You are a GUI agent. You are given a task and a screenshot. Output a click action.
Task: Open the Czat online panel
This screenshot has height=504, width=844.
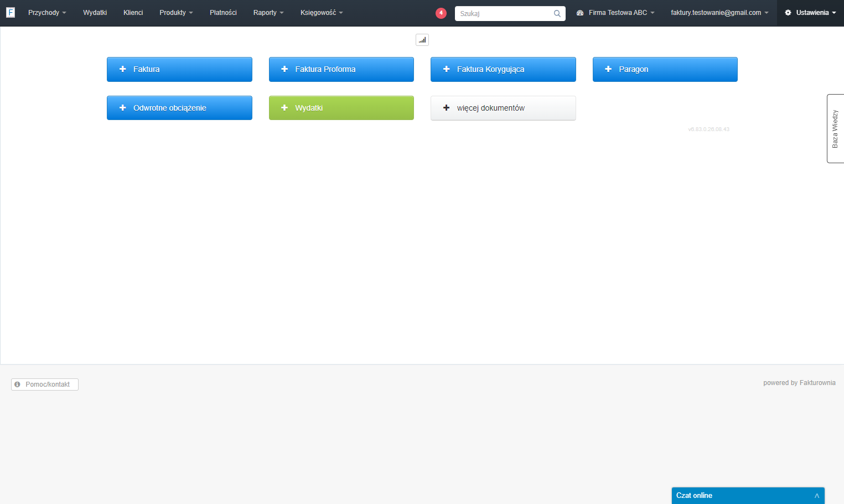[748, 496]
